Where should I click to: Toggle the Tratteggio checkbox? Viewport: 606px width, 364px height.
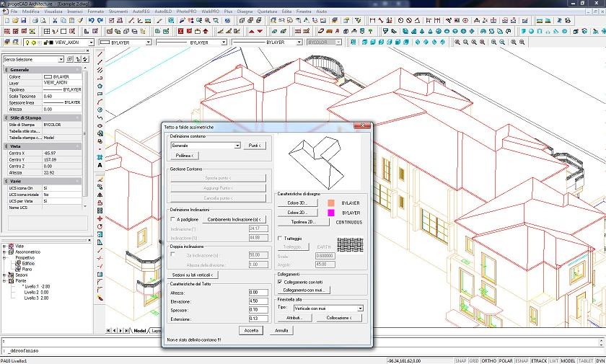[x=281, y=238]
